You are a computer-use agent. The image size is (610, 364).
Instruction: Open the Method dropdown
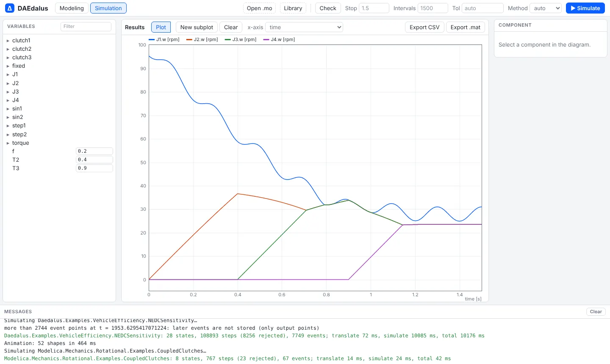click(546, 8)
